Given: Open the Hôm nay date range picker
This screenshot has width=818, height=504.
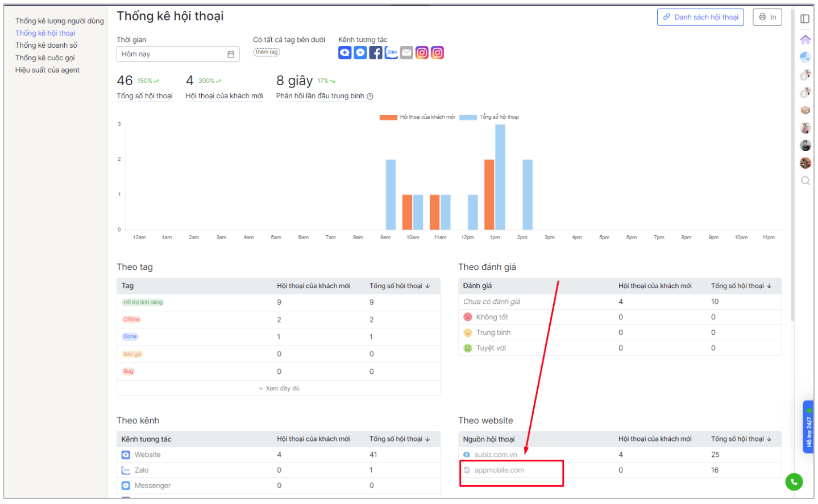Looking at the screenshot, I should tap(177, 54).
